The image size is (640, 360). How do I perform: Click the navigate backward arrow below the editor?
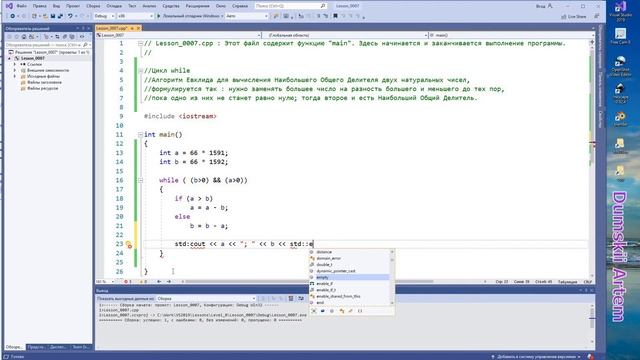click(x=159, y=282)
